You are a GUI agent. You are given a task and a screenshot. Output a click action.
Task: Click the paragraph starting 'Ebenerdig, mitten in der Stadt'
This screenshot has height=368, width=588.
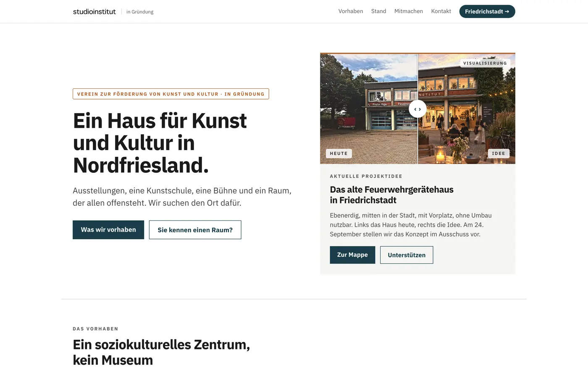(411, 225)
